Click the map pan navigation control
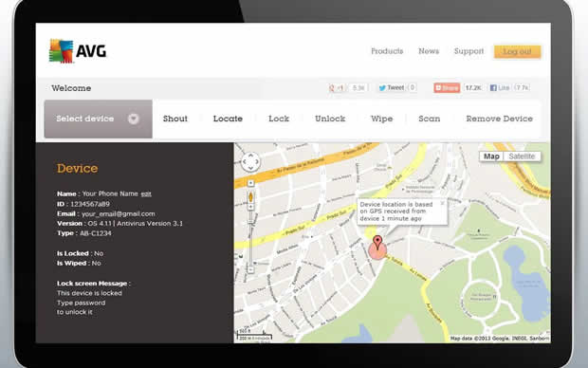The image size is (588, 368). 250,162
